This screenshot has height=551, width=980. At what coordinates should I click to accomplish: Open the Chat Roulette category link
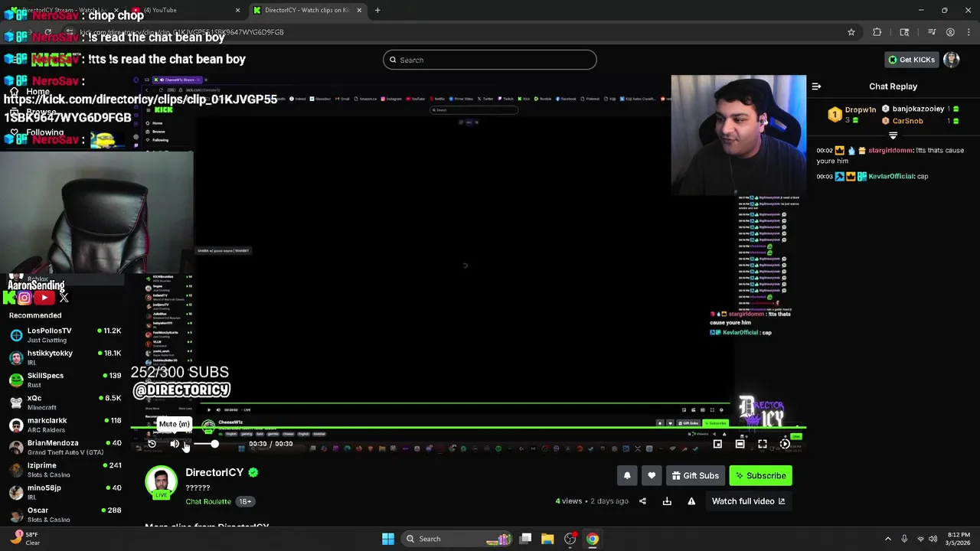point(208,501)
